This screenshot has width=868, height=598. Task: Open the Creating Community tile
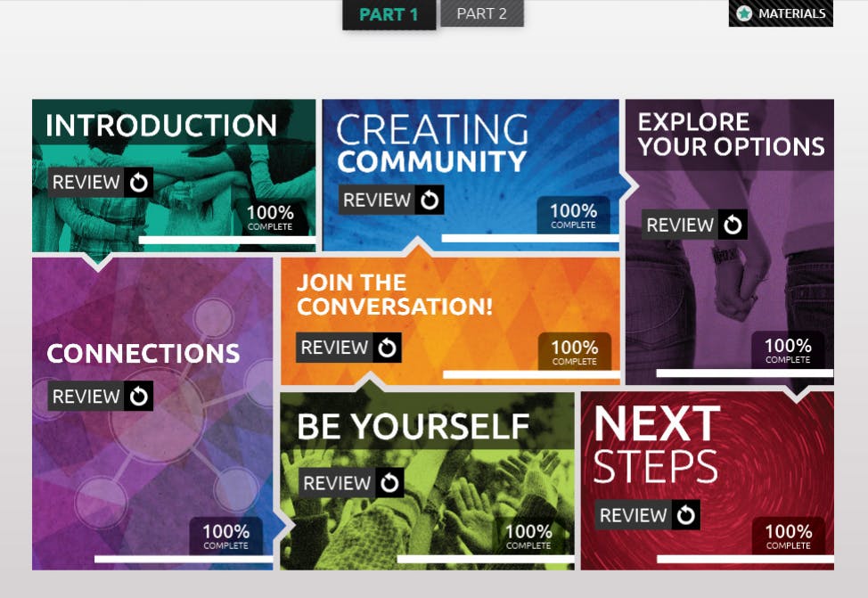click(472, 143)
